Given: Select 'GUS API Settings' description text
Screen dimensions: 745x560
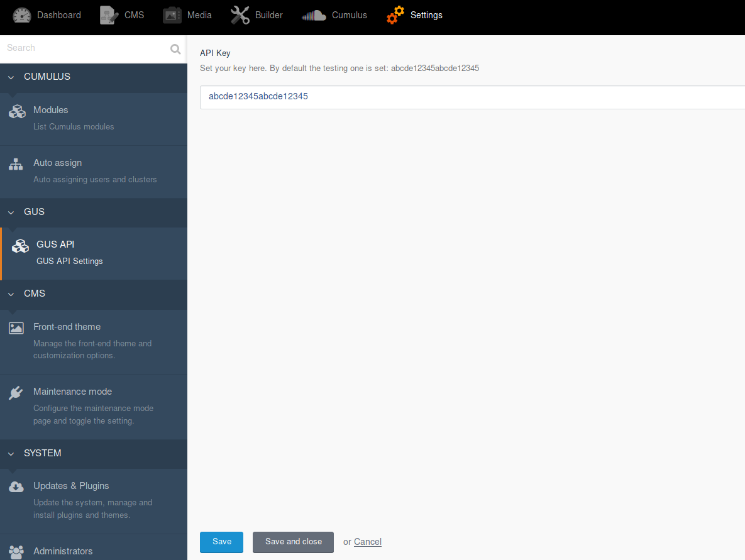Looking at the screenshot, I should coord(69,261).
